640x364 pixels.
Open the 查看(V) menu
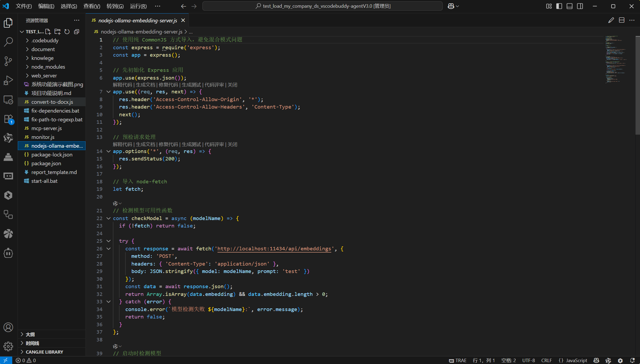(x=92, y=6)
